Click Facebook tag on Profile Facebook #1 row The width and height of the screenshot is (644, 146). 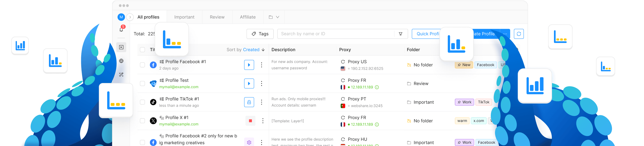click(485, 65)
